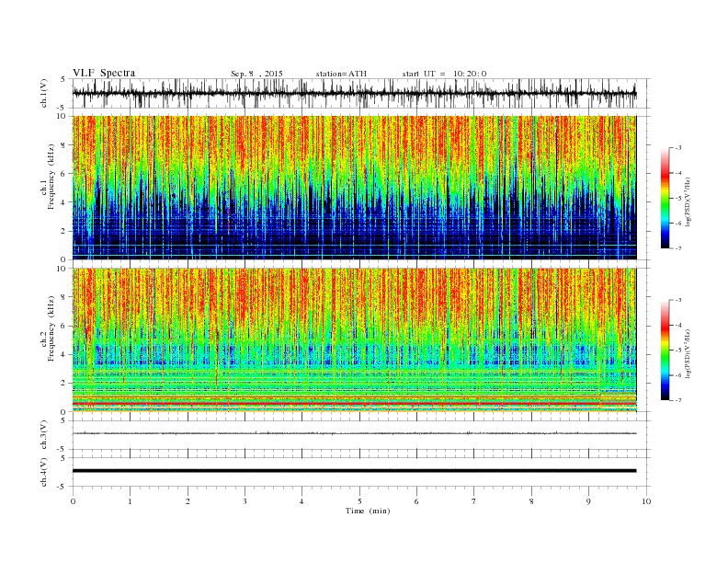The width and height of the screenshot is (728, 563).
Task: Click the "6" kHz tick on ch.2 frequency axis
Action: tap(63, 326)
